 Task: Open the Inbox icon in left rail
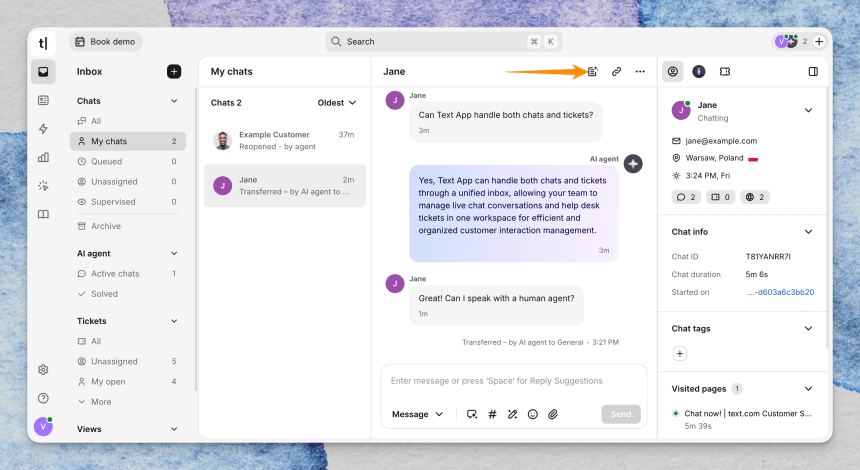coord(43,72)
